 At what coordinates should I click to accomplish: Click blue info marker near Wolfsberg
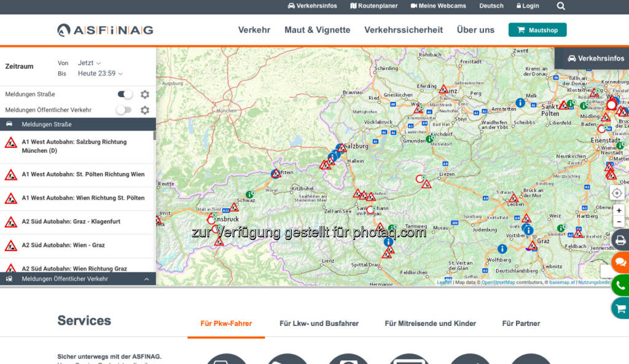coord(502,249)
